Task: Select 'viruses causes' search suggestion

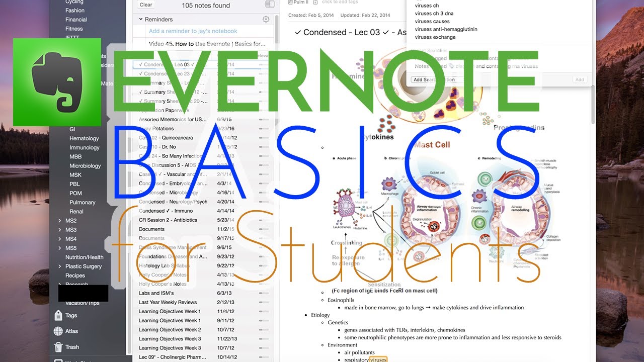Action: (x=432, y=22)
